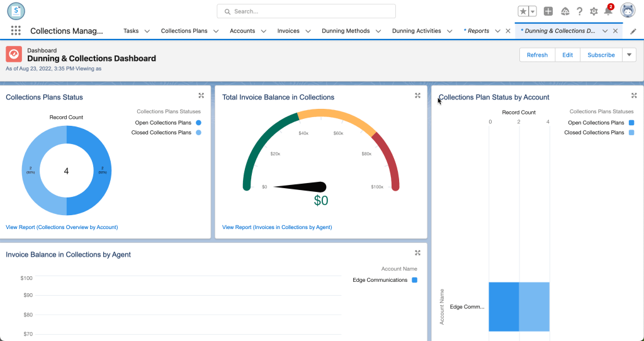Open the App Launcher grid icon
The image size is (644, 341).
(16, 31)
